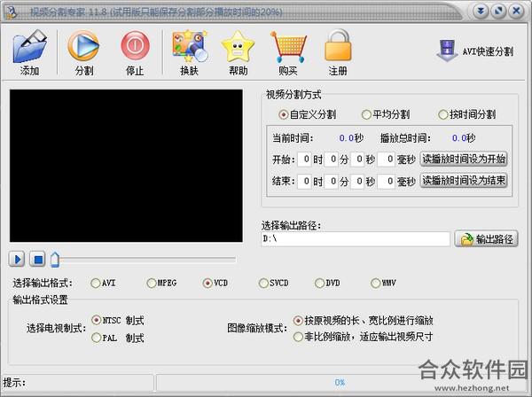Click the output path field D:\
The width and height of the screenshot is (532, 397).
(356, 239)
